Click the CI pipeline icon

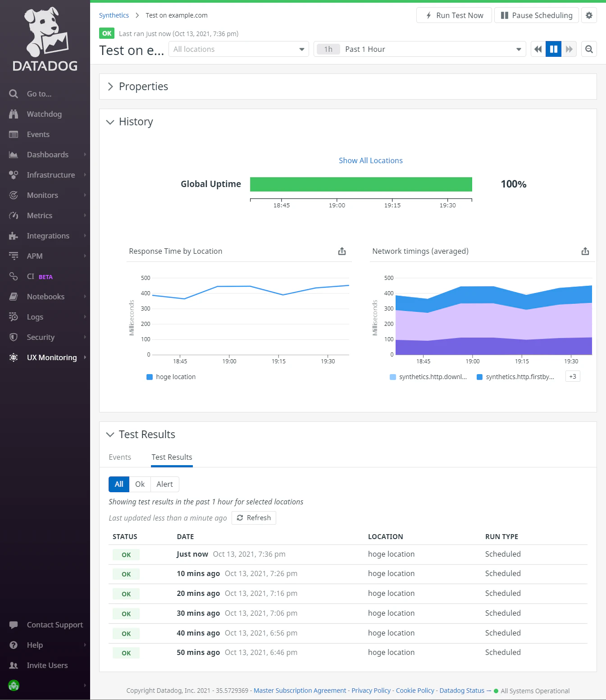point(14,276)
